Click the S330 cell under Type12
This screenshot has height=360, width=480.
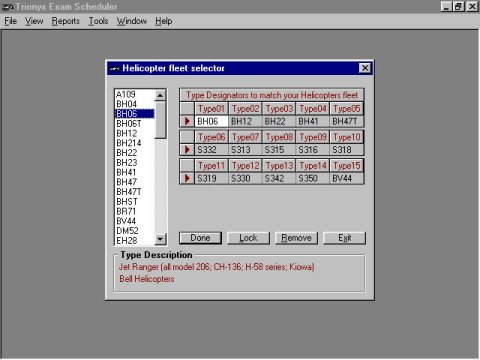245,178
